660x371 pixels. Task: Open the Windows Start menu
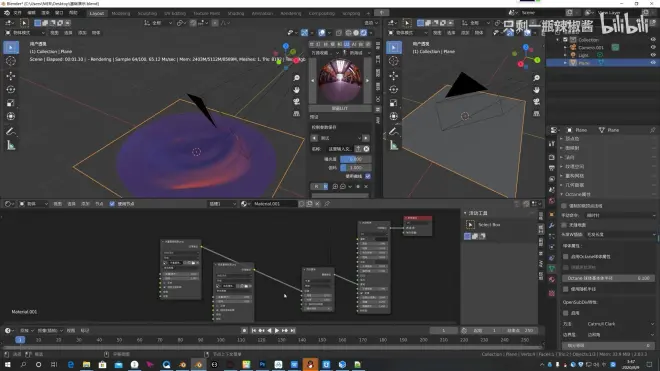click(x=7, y=364)
